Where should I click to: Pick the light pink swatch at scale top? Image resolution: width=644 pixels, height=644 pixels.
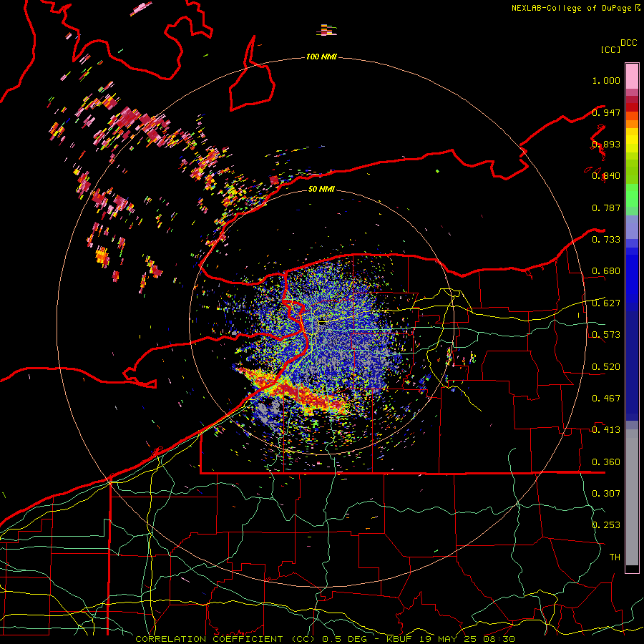pos(632,77)
